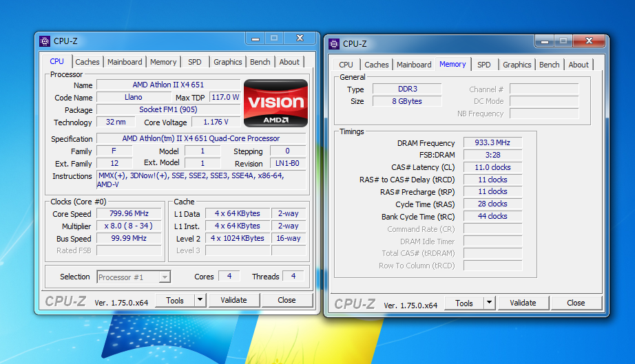Click the Bus Speed value 99.99 MHz
Image resolution: width=635 pixels, height=364 pixels.
pyautogui.click(x=129, y=239)
